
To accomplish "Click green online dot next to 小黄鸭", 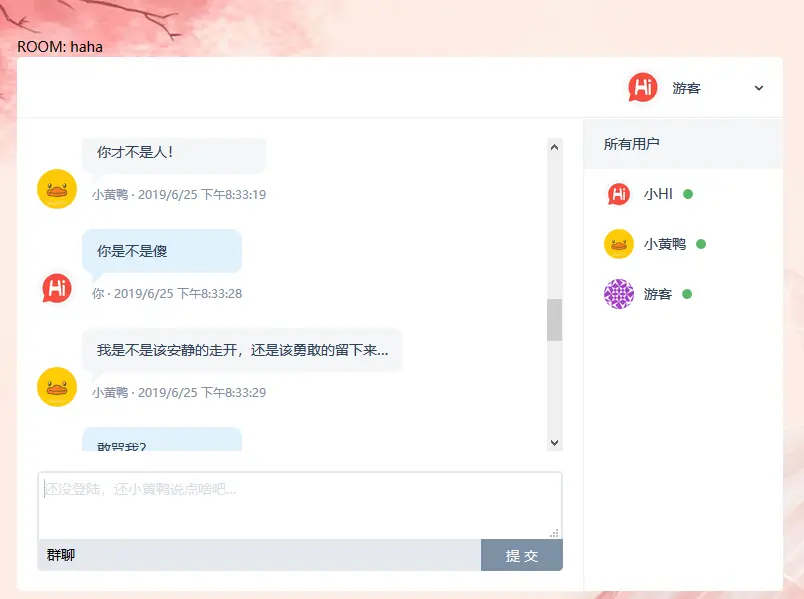I will point(701,244).
